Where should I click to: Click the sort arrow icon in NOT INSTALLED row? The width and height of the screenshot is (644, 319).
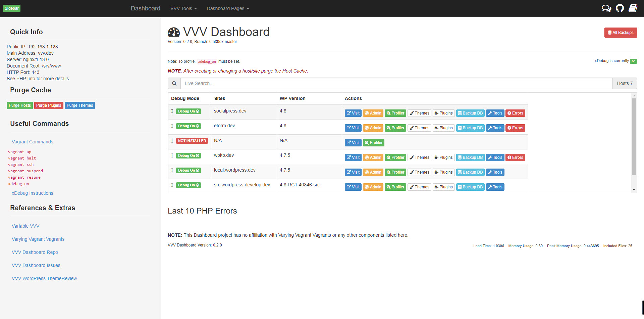click(x=172, y=141)
